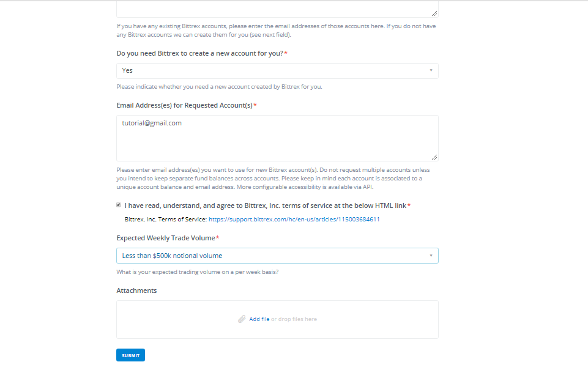Click the paperclip icon in Attachments
Image resolution: width=588 pixels, height=381 pixels.
pyautogui.click(x=242, y=319)
